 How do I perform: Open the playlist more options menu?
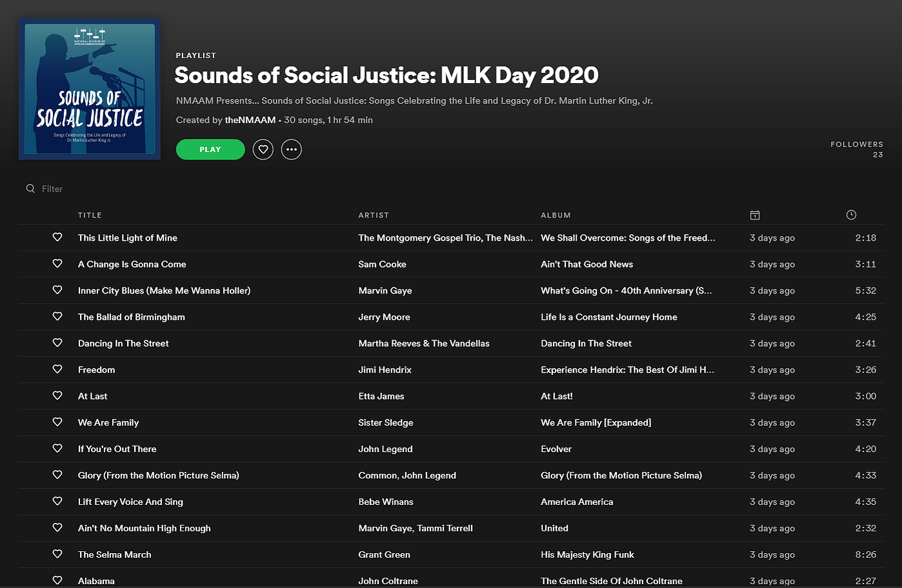pos(291,150)
